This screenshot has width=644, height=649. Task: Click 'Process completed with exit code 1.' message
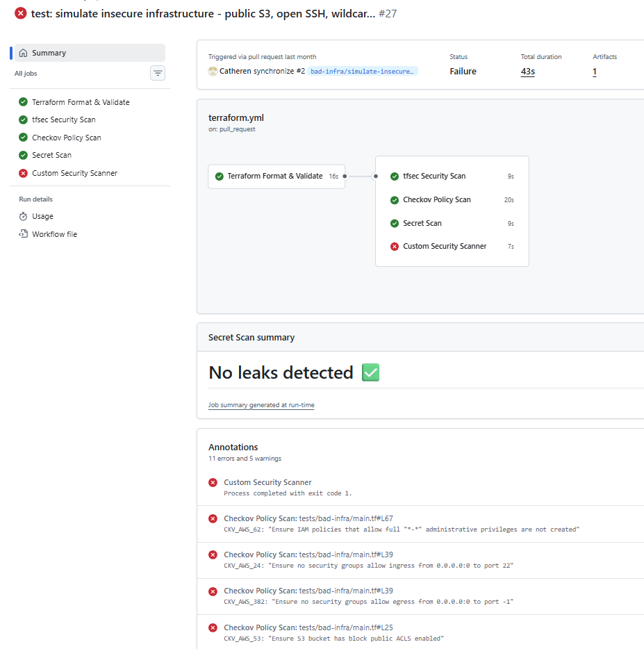coord(288,493)
